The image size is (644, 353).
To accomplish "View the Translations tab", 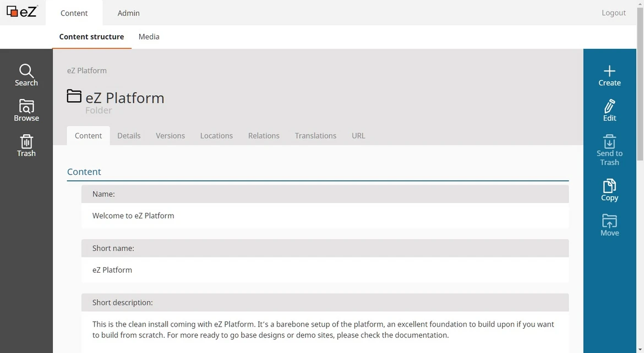I will point(315,136).
